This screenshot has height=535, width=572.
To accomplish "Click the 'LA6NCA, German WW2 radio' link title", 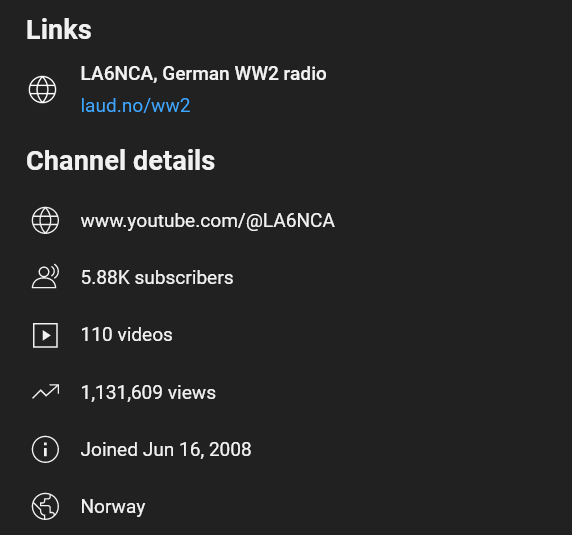I will [203, 74].
